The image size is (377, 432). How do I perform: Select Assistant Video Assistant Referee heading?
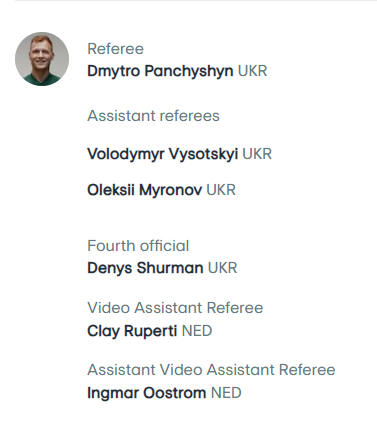[211, 370]
